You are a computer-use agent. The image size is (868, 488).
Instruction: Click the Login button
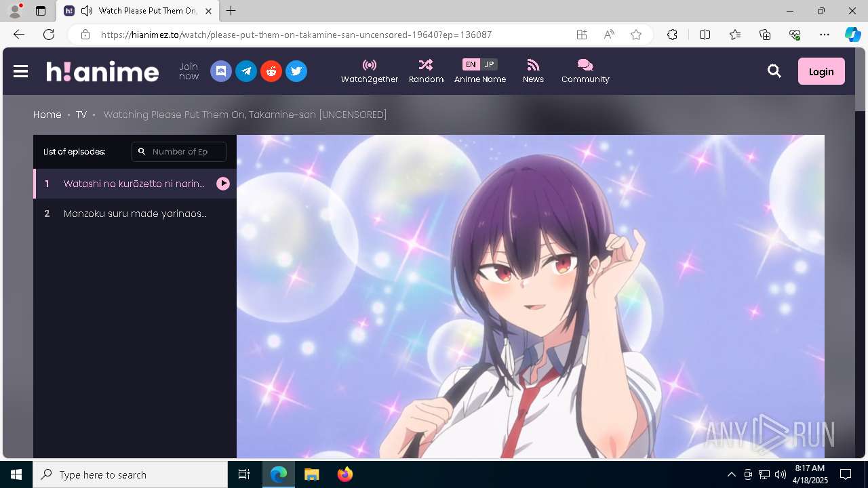[x=821, y=71]
